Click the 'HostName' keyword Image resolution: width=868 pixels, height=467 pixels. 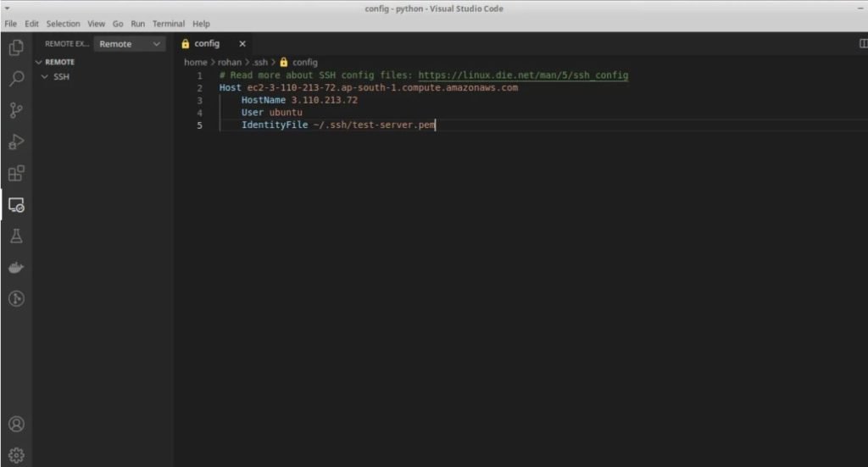click(x=264, y=100)
